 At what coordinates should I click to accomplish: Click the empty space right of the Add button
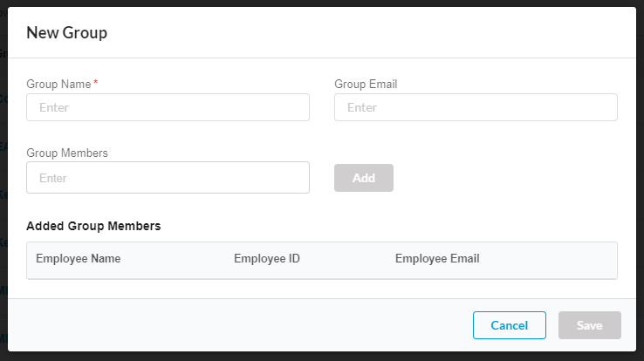[x=506, y=178]
